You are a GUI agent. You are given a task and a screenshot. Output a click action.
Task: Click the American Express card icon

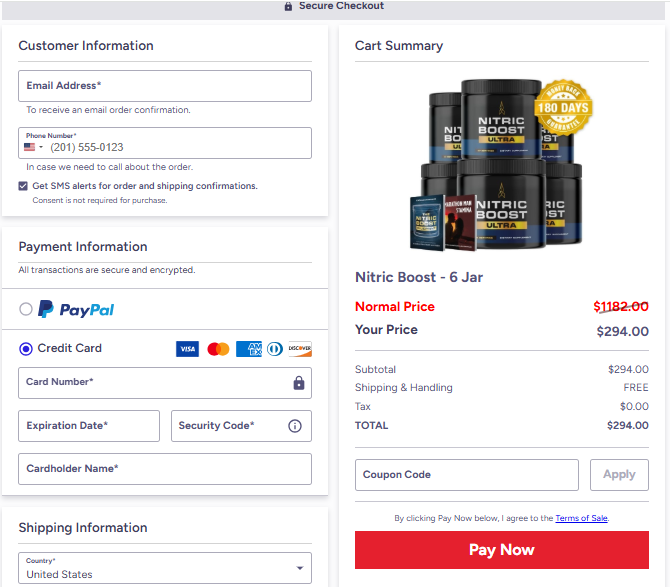tap(249, 349)
